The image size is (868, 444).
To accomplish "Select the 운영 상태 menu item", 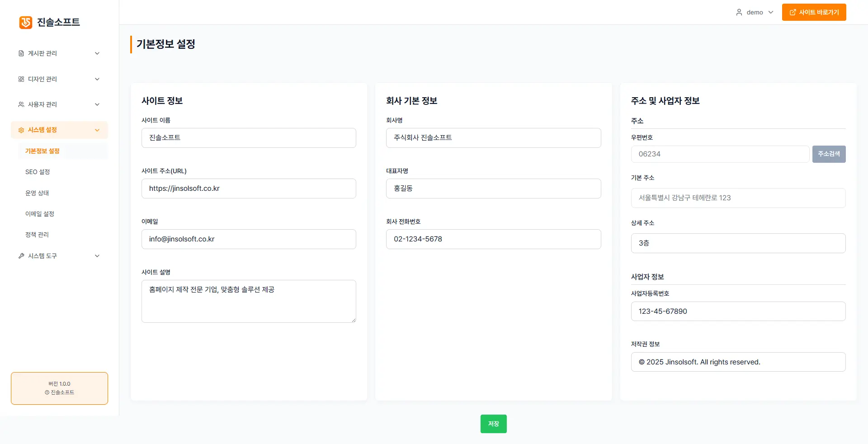I will pyautogui.click(x=37, y=193).
